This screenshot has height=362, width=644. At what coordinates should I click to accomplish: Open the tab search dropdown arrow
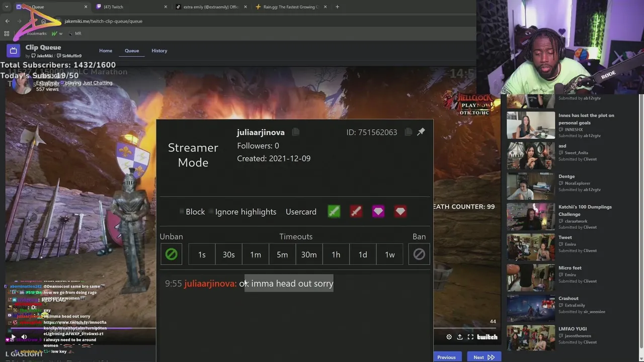tap(7, 7)
